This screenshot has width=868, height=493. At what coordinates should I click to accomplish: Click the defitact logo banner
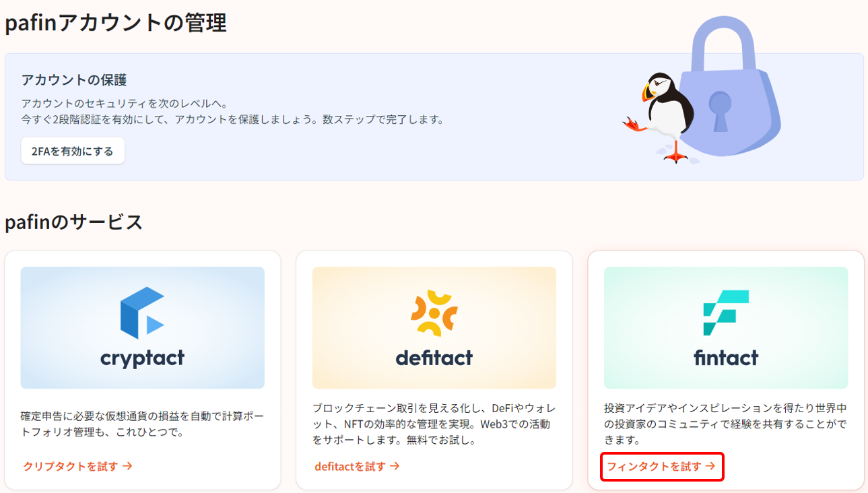point(434,327)
